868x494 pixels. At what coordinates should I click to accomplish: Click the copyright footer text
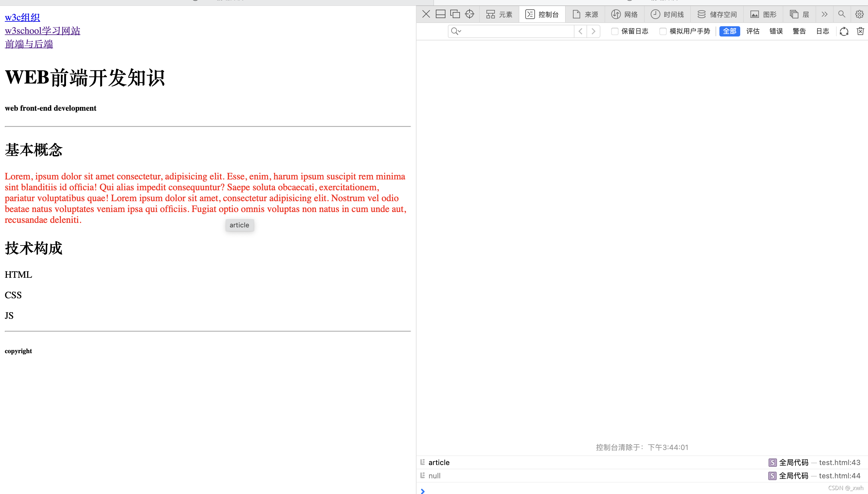(18, 351)
